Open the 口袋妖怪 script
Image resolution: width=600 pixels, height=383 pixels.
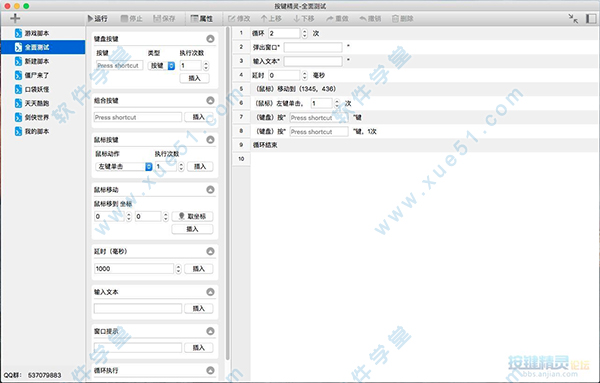click(43, 89)
